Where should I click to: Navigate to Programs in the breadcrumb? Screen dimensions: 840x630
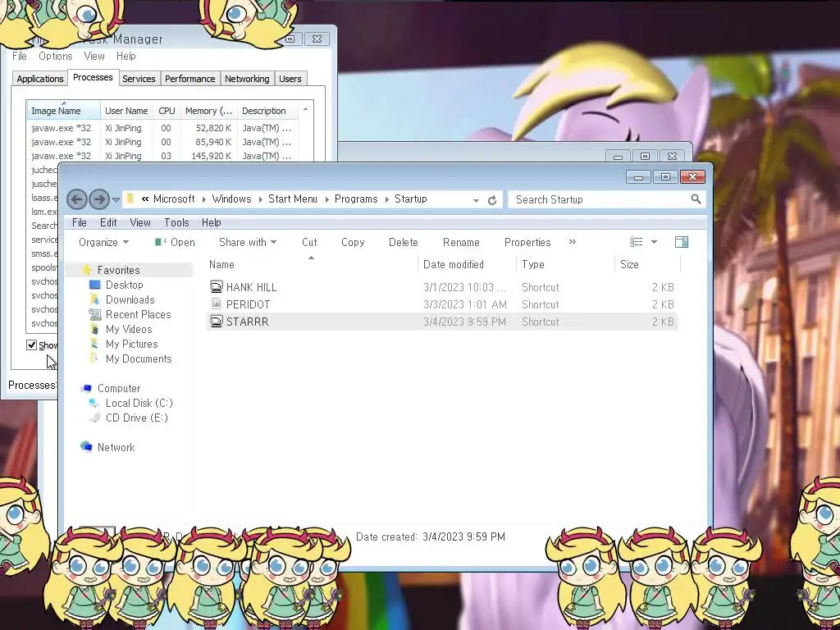[x=356, y=199]
